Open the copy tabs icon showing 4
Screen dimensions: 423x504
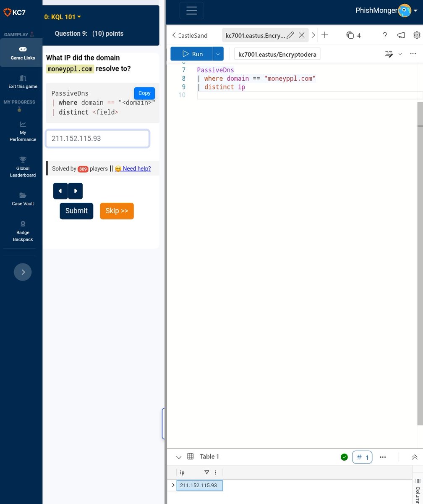pos(353,35)
